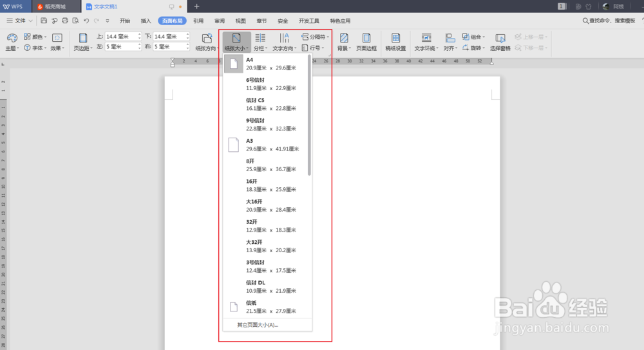Choose 6号信封 paper size
The width and height of the screenshot is (644, 350).
[266, 84]
